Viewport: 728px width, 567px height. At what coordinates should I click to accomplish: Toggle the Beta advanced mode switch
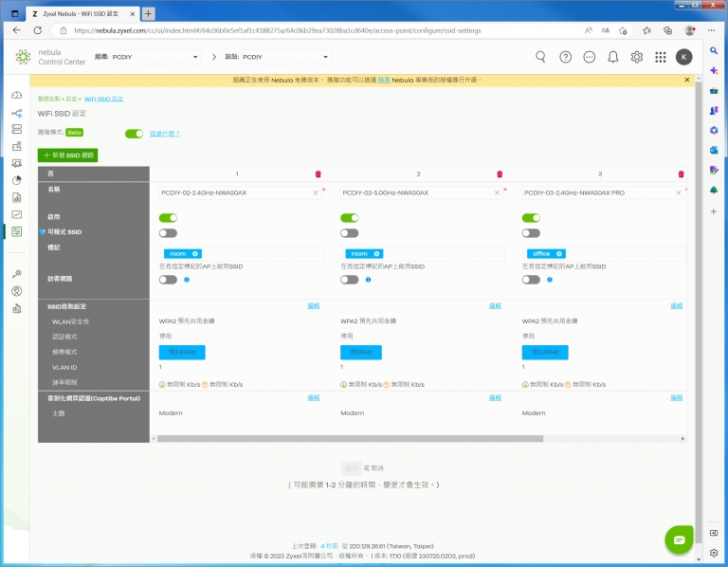135,134
